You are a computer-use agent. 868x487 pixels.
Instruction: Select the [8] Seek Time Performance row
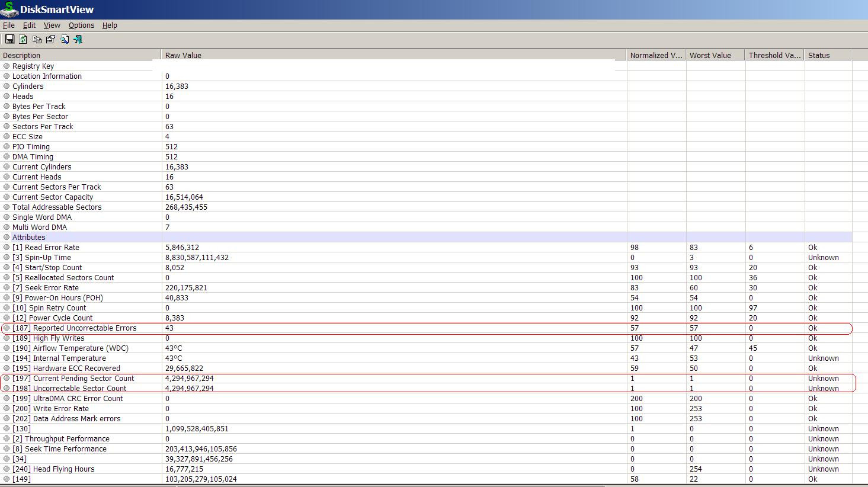click(426, 448)
